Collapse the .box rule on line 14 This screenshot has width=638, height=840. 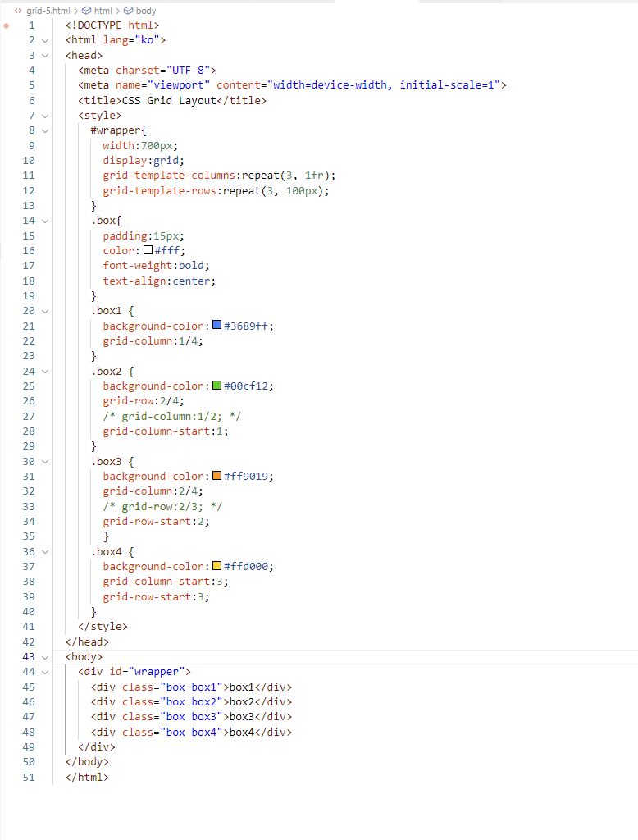point(45,221)
